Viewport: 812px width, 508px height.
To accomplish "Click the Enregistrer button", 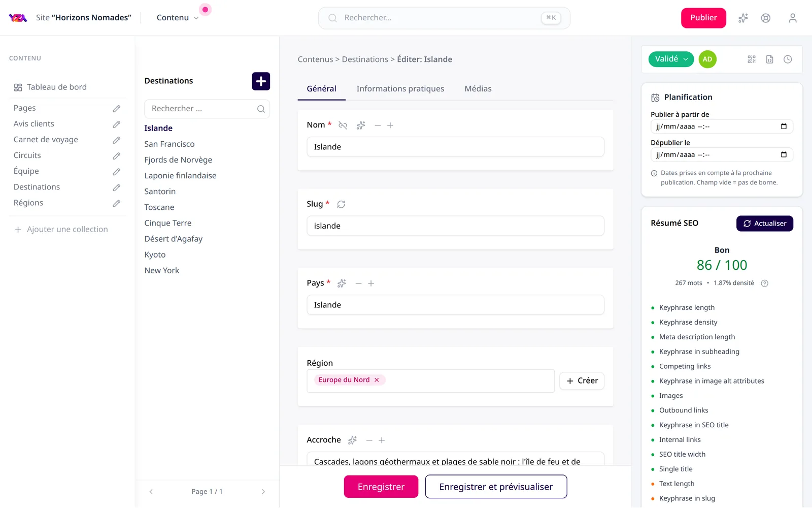I will click(x=381, y=487).
